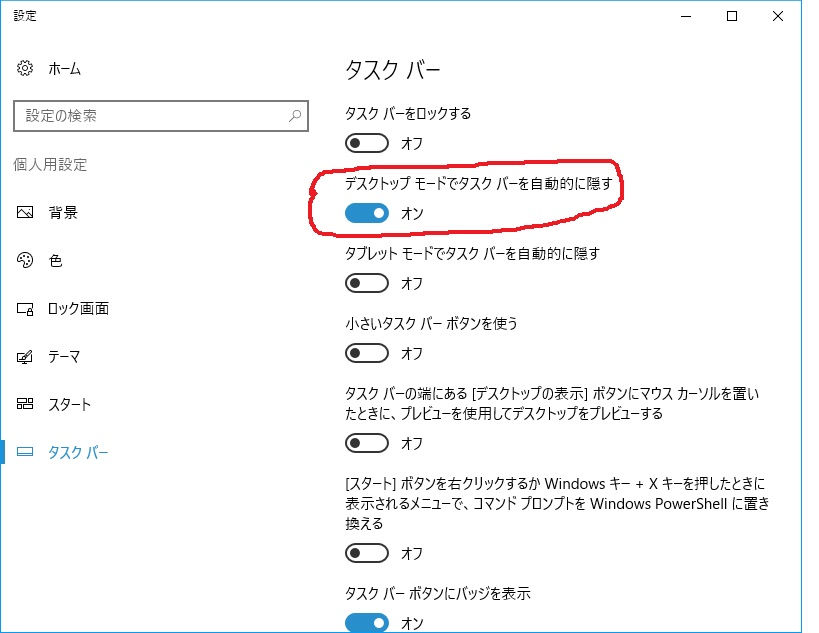Click the search magnifier icon
This screenshot has width=819, height=633.
coord(295,115)
